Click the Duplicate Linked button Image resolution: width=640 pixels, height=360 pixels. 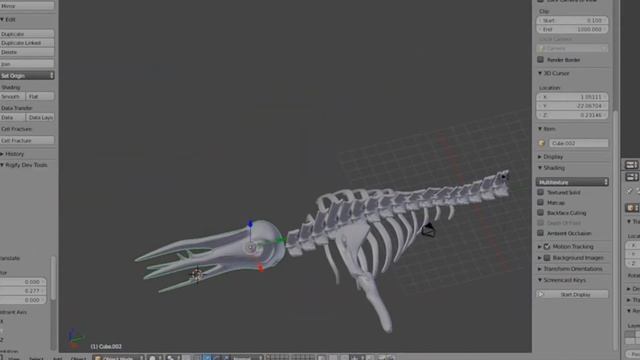27,43
